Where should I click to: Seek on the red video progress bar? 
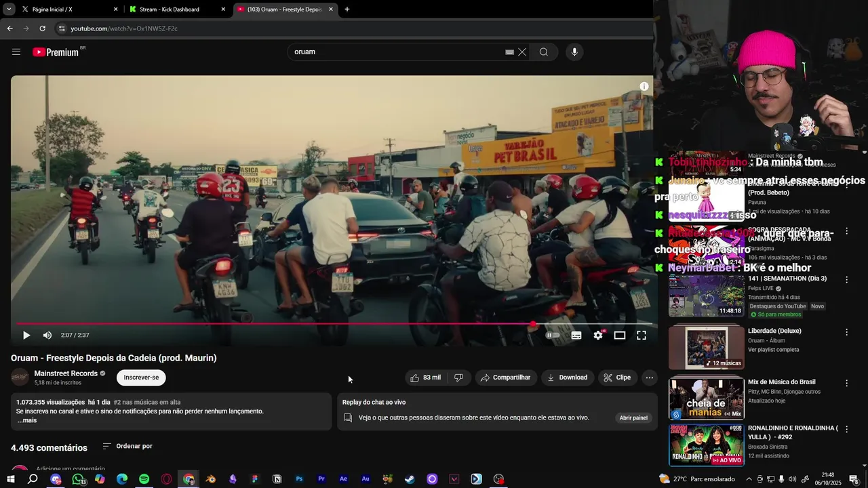point(334,324)
